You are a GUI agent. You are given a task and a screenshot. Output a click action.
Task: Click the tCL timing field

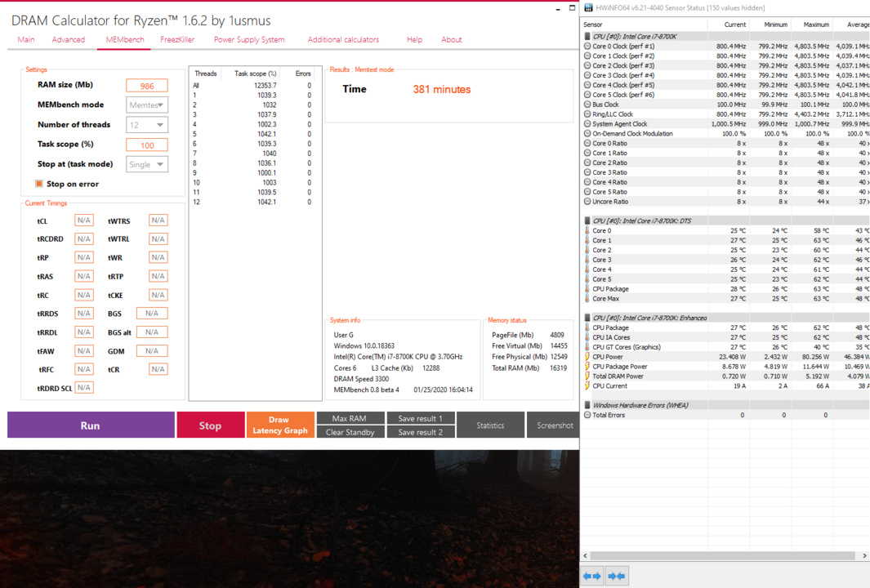click(x=84, y=220)
